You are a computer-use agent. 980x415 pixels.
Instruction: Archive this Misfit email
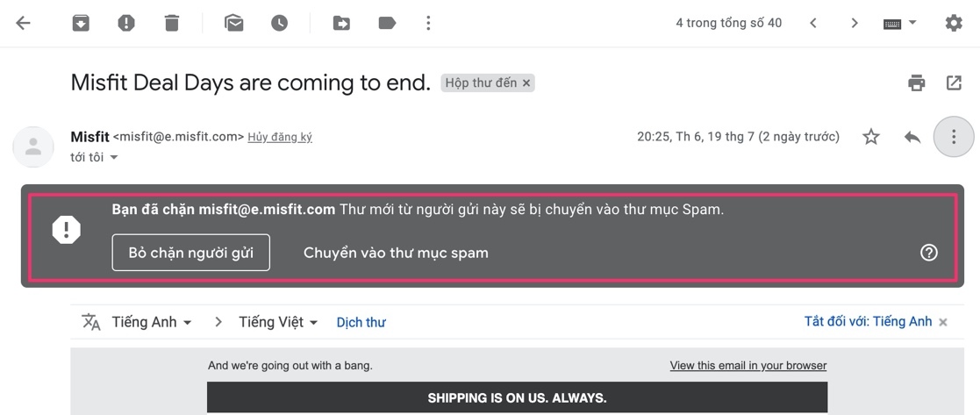click(x=81, y=24)
